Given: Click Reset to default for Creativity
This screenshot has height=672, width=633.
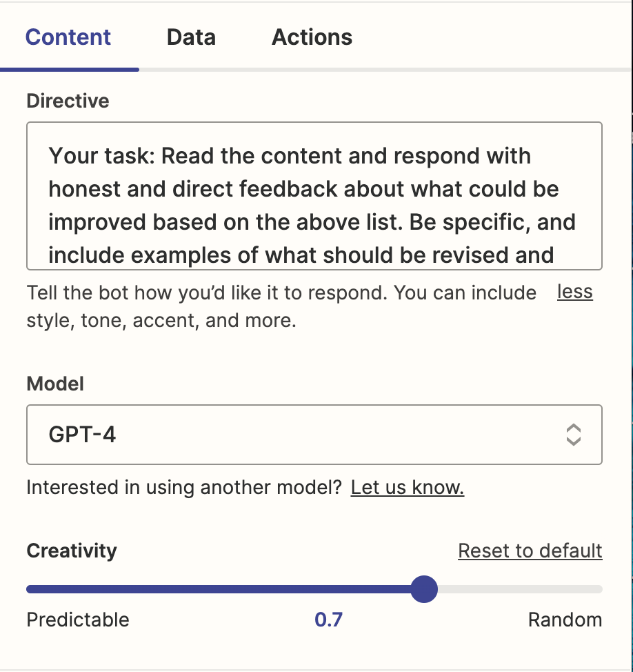Looking at the screenshot, I should 530,551.
